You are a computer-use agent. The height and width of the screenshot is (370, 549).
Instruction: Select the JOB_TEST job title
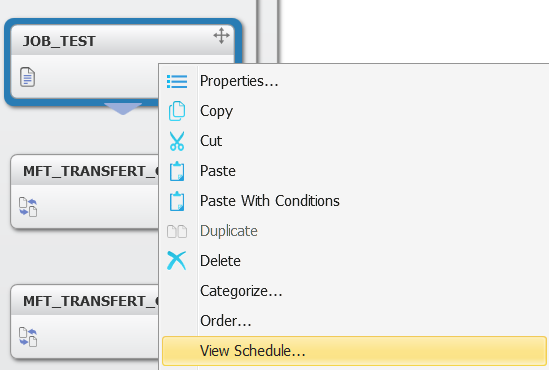point(59,41)
